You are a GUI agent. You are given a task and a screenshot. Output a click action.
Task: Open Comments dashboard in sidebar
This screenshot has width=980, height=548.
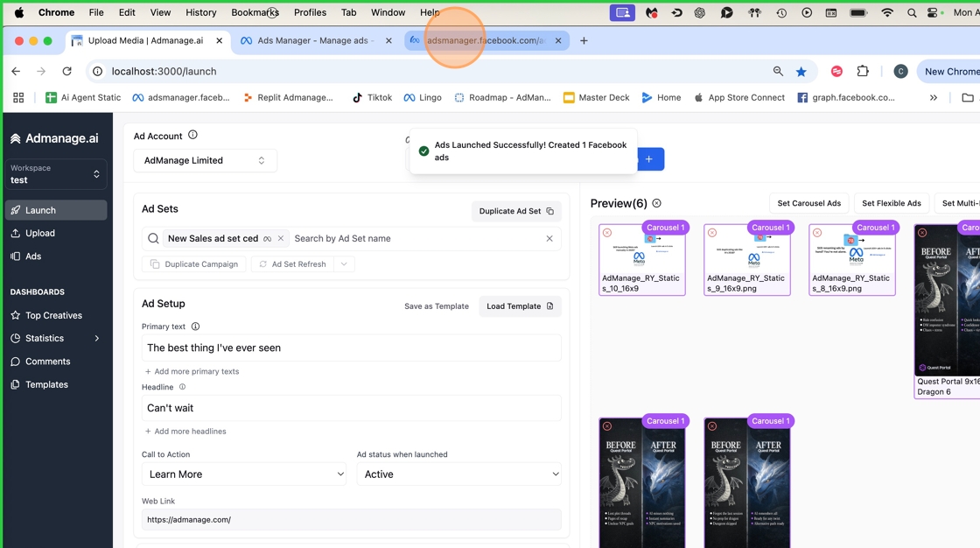47,362
